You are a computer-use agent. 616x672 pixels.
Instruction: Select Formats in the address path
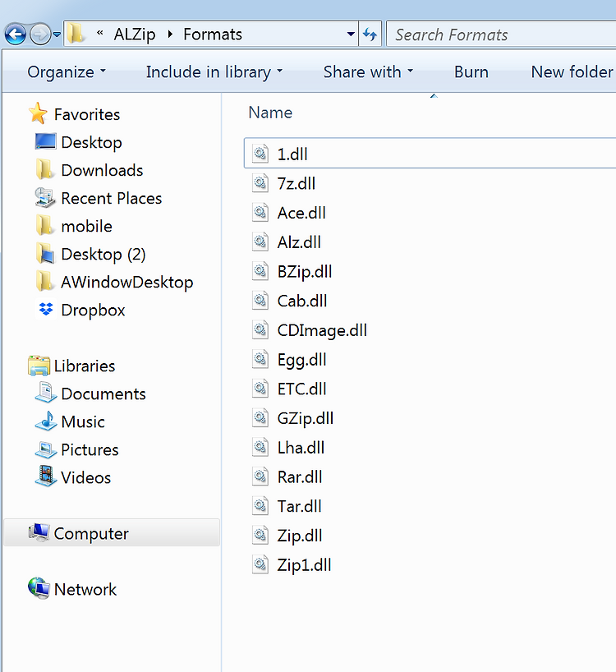click(213, 35)
